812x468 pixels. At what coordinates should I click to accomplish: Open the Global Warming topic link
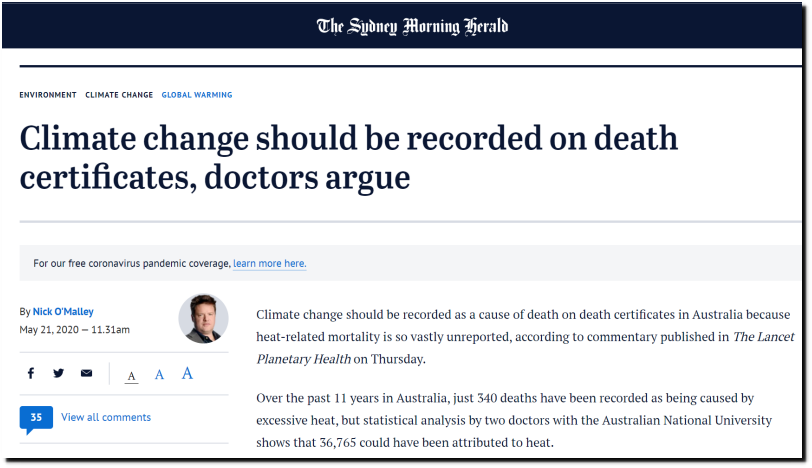tap(197, 95)
